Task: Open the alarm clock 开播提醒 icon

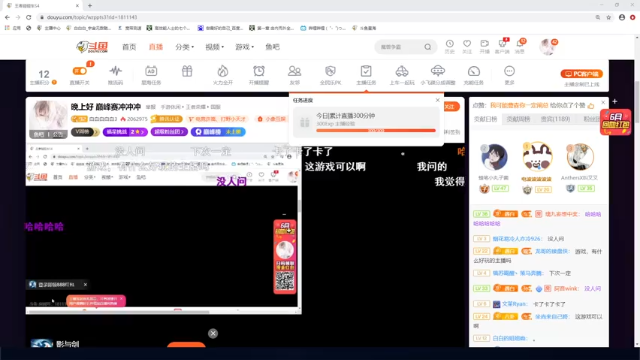Action: click(x=259, y=71)
